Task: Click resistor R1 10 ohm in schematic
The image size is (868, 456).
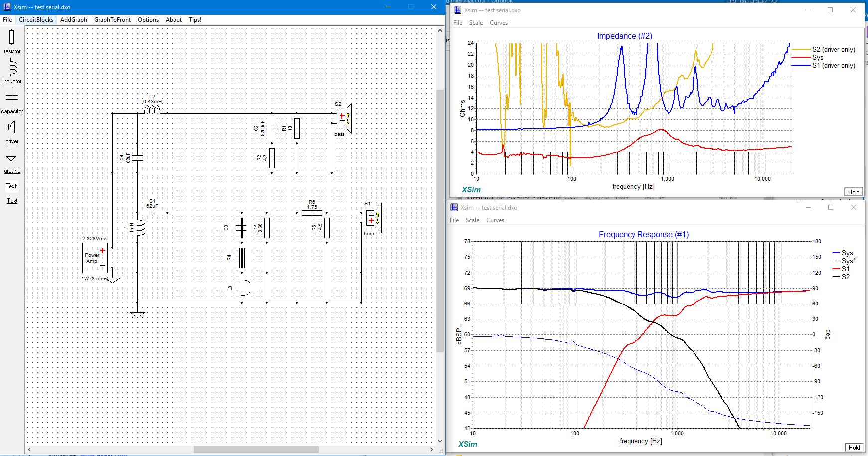Action: pyautogui.click(x=297, y=128)
